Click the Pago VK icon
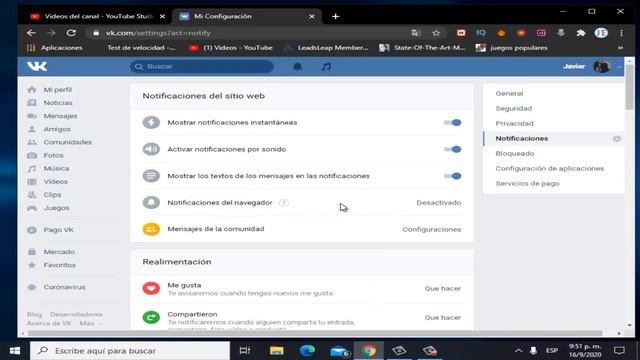640x360 pixels. tap(32, 230)
